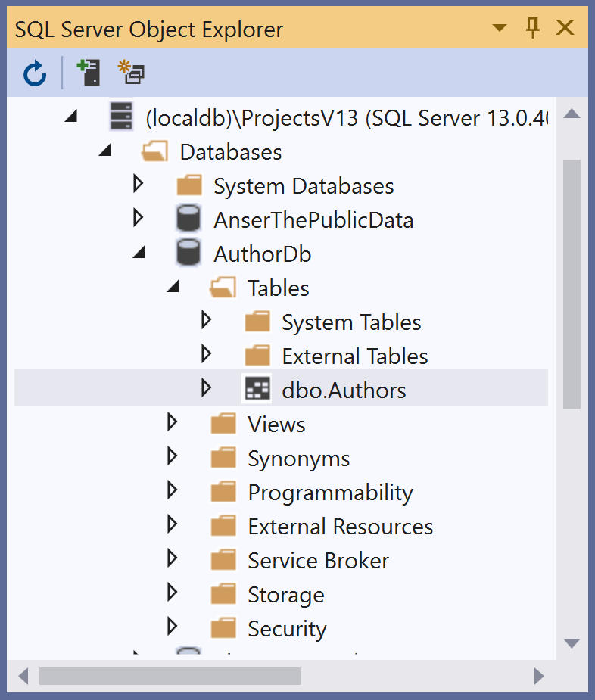595x700 pixels.
Task: Click the horizontal scrollbar thumb
Action: coord(170,676)
